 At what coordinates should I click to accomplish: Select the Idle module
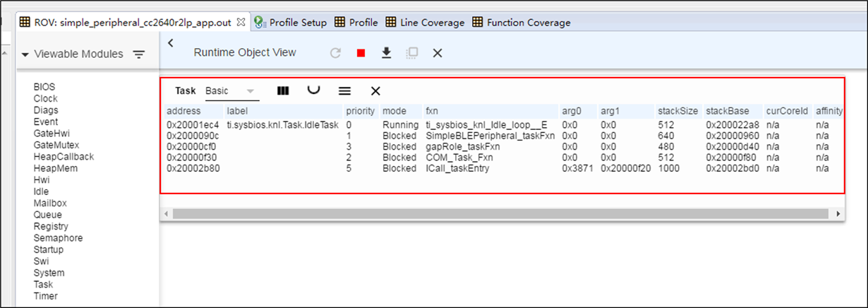point(42,191)
